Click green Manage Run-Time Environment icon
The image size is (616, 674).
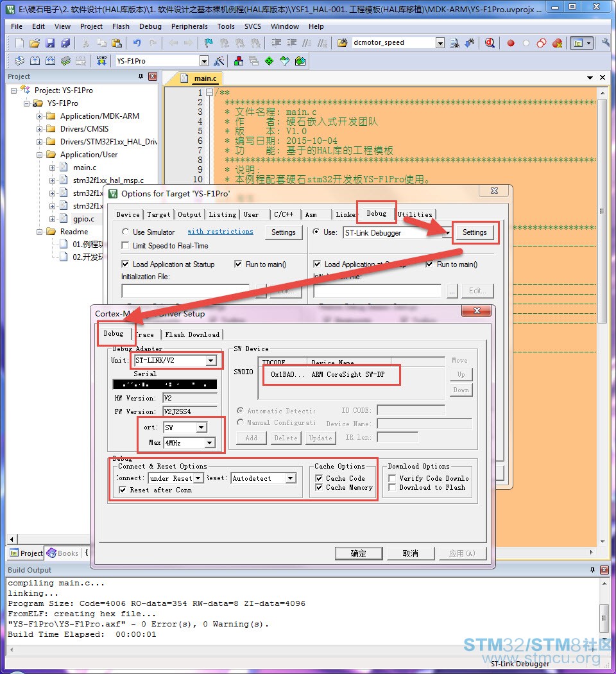[x=269, y=60]
